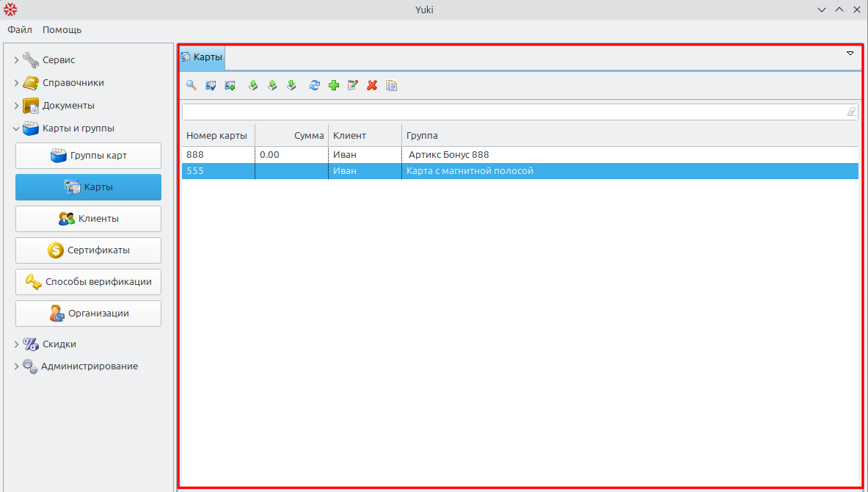868x492 pixels.
Task: Select card number 555 cell
Action: click(218, 170)
